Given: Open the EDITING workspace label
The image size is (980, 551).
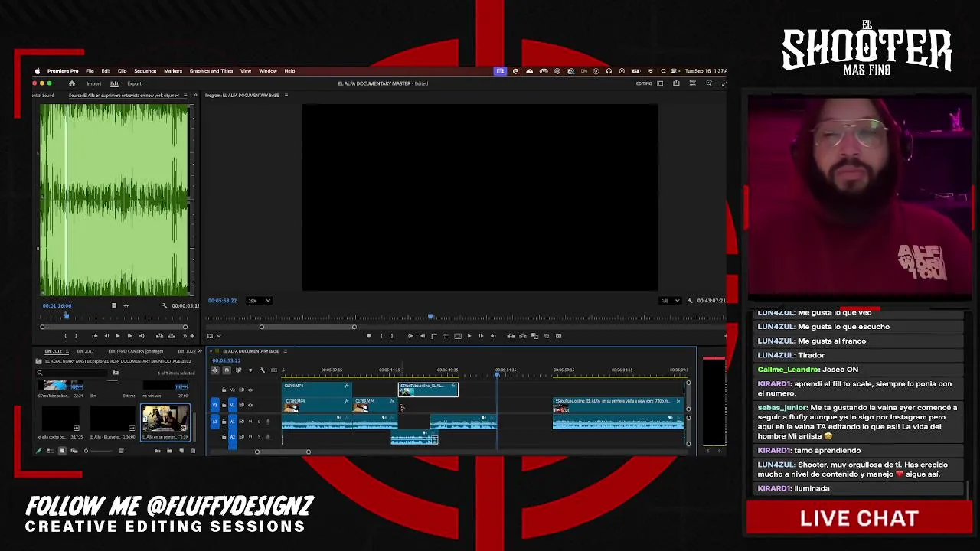Looking at the screenshot, I should [x=644, y=83].
